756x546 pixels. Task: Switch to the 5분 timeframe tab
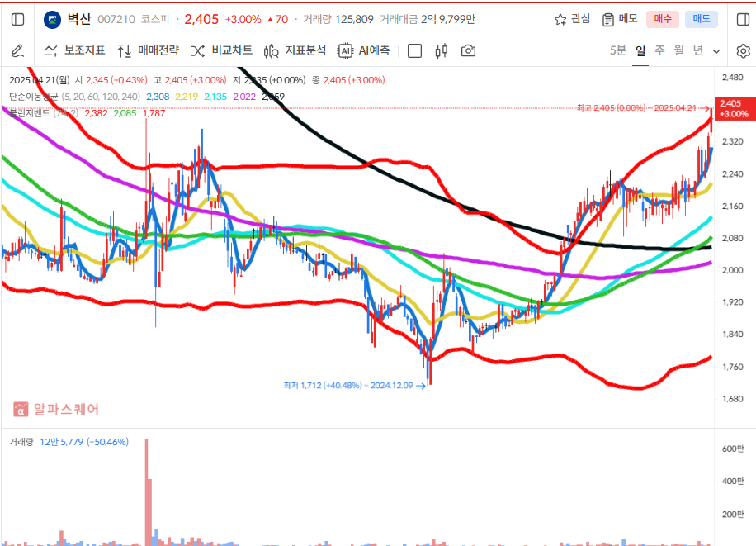coord(617,51)
